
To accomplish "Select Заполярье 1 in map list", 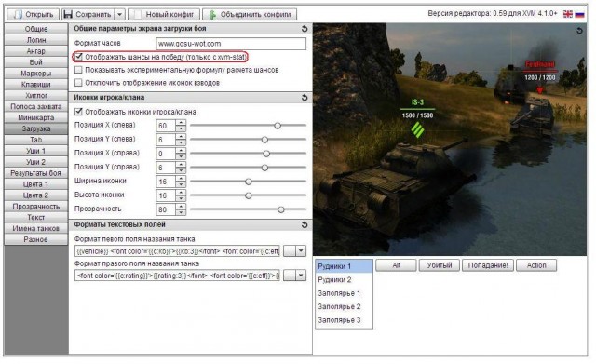I will [x=344, y=293].
